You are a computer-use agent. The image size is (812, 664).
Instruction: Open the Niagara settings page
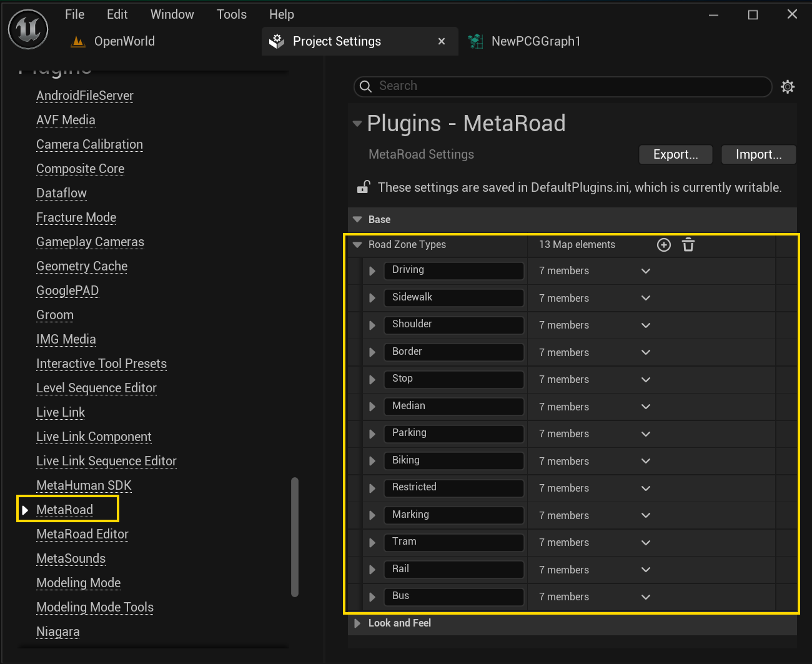coord(57,632)
